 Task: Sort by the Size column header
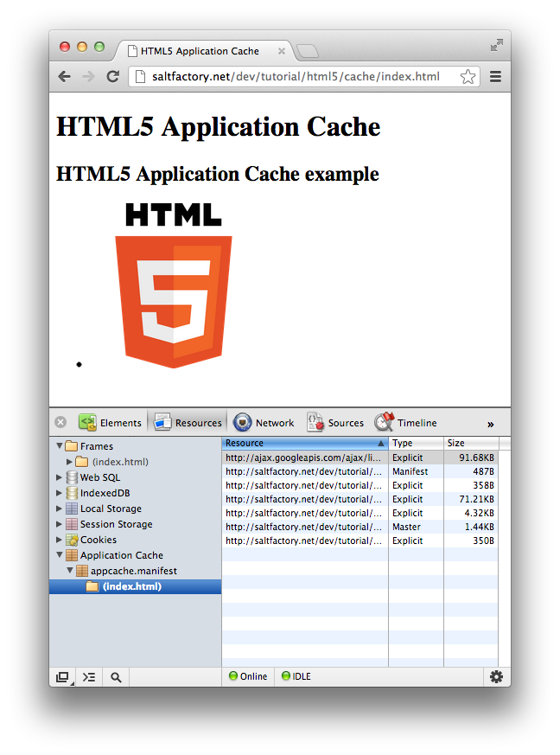click(x=471, y=443)
